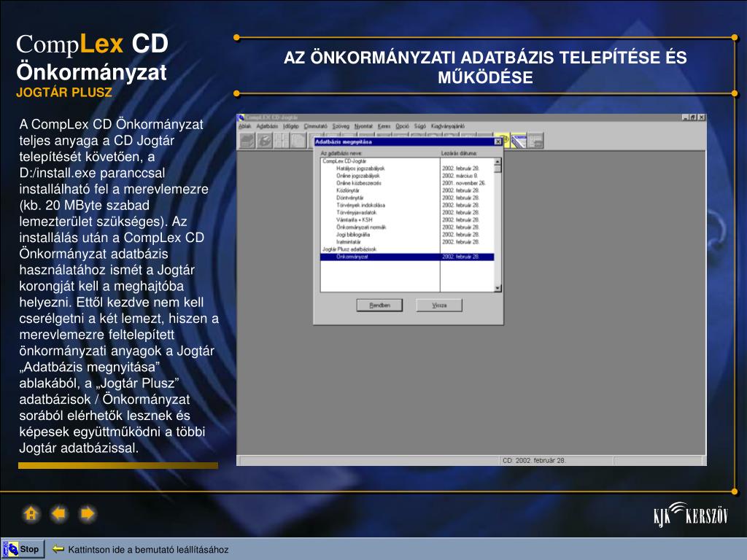Close the CompLex CD Jogtár window

(x=702, y=117)
